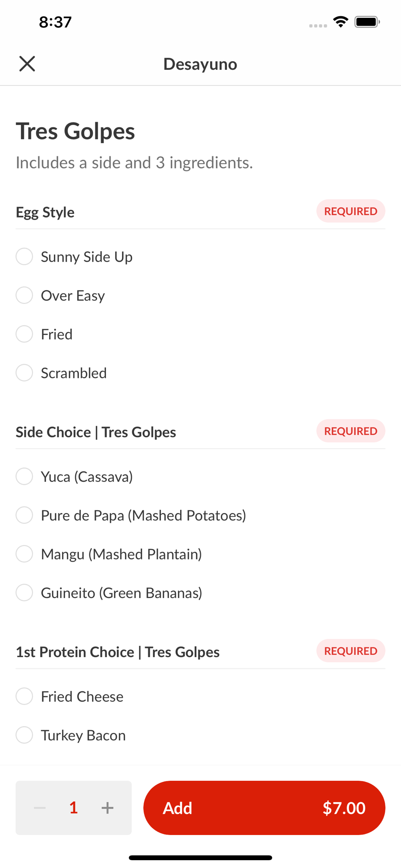Increase quantity with the plus icon
Image resolution: width=401 pixels, height=868 pixels.
[107, 808]
